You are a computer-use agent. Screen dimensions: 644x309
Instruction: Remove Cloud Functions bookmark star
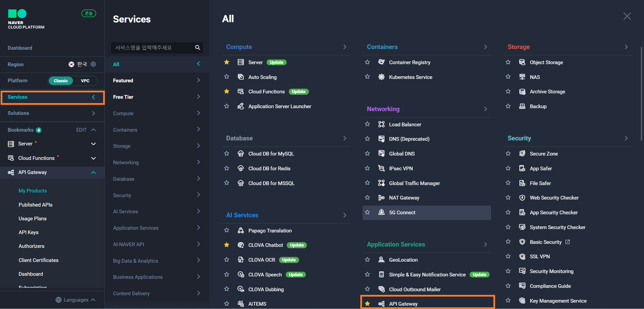click(227, 91)
